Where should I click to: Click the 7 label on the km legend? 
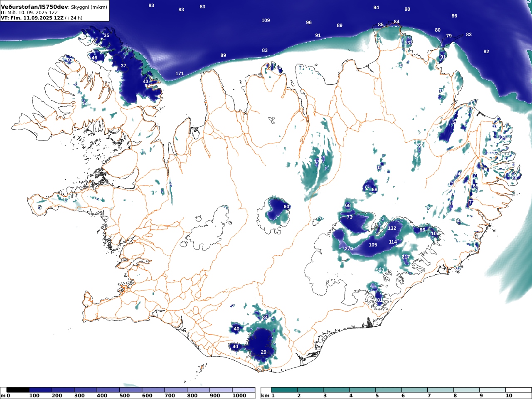tap(429, 396)
